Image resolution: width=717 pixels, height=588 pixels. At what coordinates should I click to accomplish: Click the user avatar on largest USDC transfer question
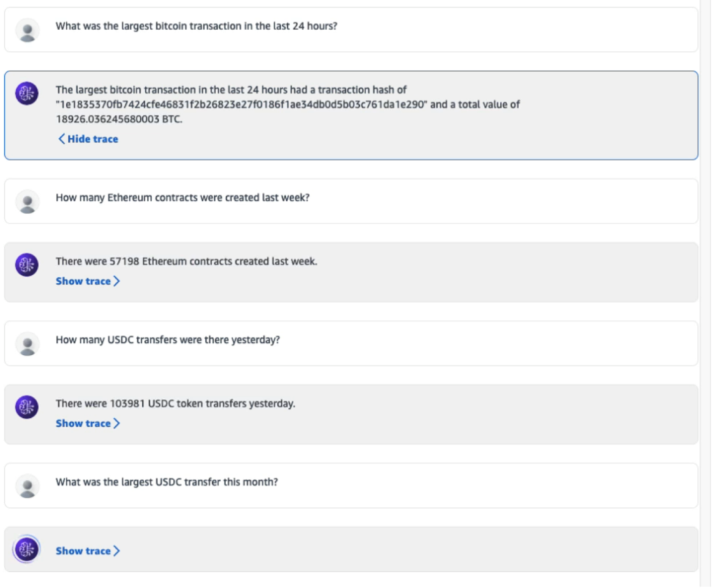27,485
